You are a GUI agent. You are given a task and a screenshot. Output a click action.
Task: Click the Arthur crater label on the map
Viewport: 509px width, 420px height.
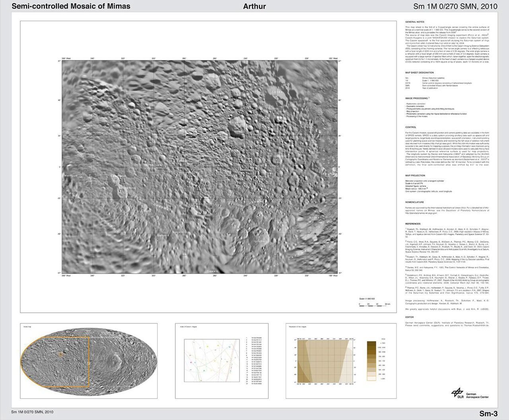315,217
